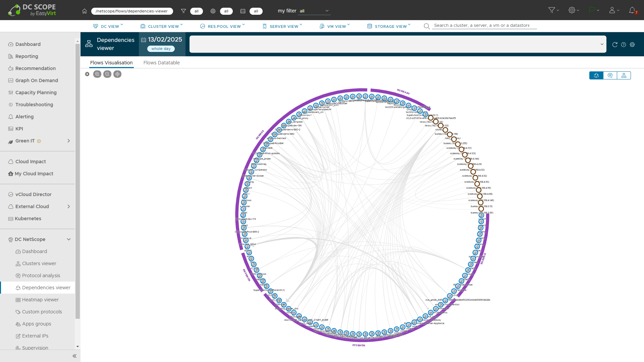Open the help question mark icon
The width and height of the screenshot is (644, 362).
point(624,44)
